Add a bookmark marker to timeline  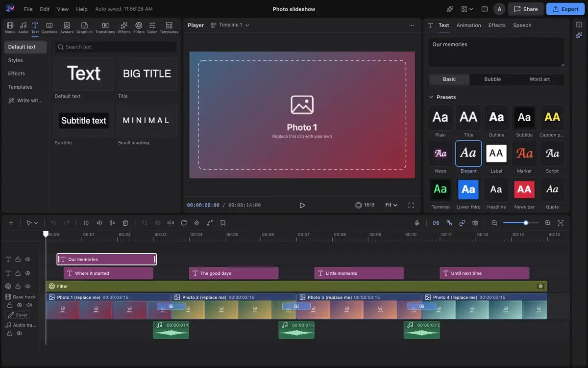coord(223,223)
